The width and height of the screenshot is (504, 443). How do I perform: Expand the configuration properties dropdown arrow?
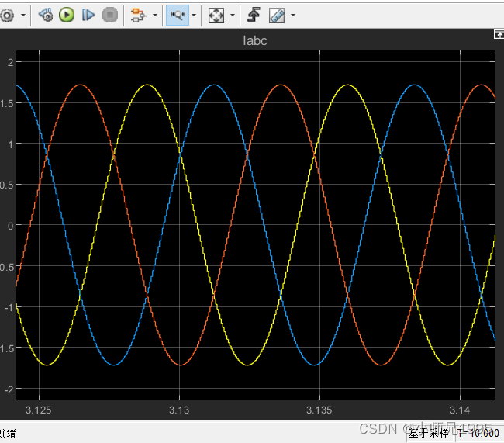point(23,15)
